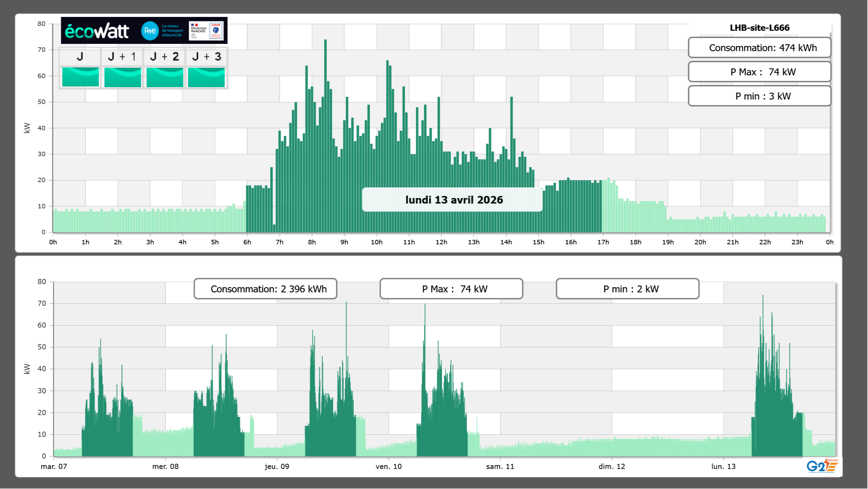
Task: Select the J + 3 forecast tab
Action: (x=206, y=57)
